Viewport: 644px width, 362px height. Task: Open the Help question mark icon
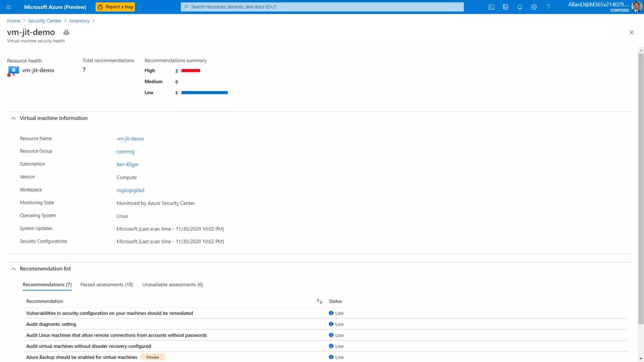pos(548,7)
